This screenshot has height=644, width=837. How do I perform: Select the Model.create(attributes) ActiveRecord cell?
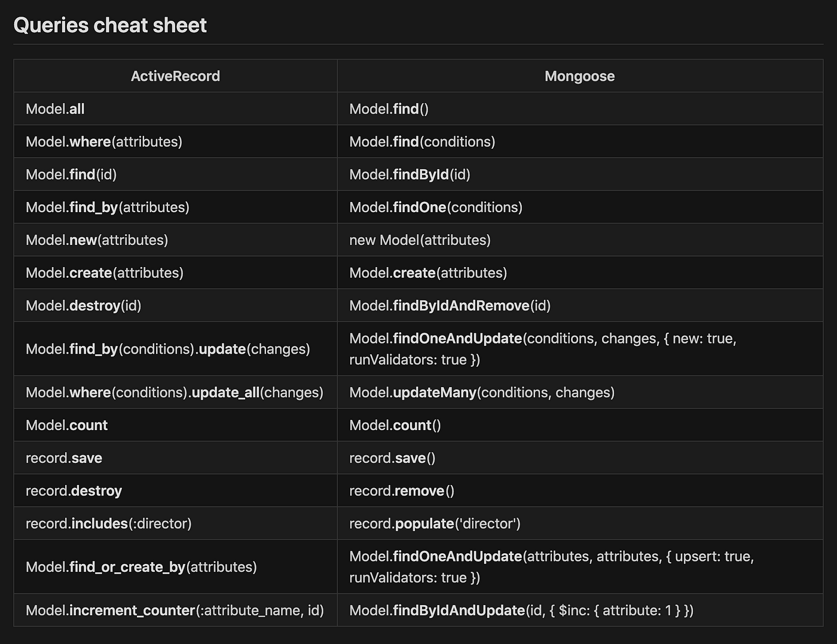104,273
